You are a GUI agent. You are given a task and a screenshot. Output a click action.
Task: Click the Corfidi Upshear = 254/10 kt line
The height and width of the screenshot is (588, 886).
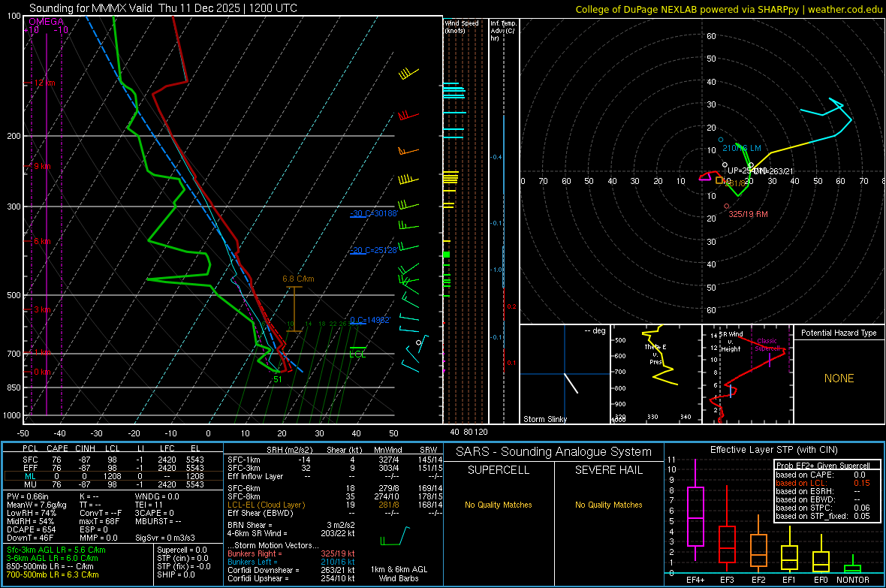click(x=291, y=578)
